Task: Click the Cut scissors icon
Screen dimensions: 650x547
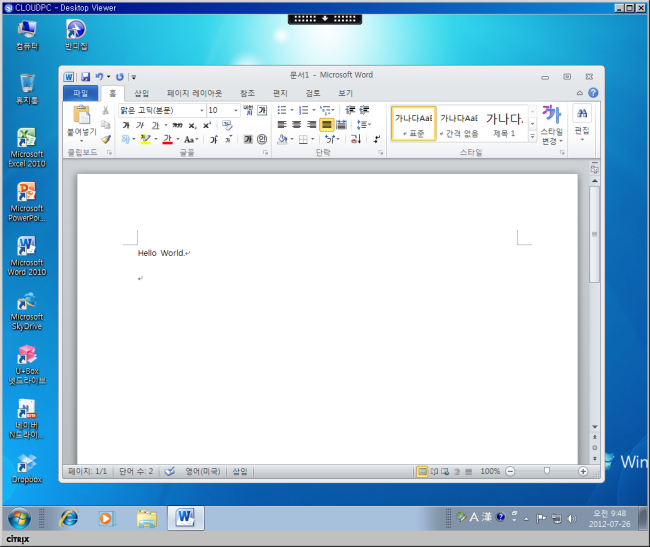Action: pos(105,110)
